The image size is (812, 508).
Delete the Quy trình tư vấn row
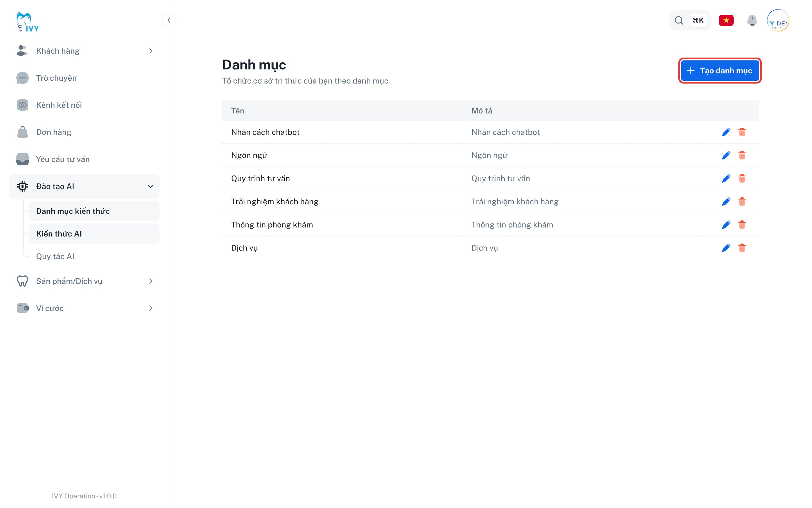(742, 178)
